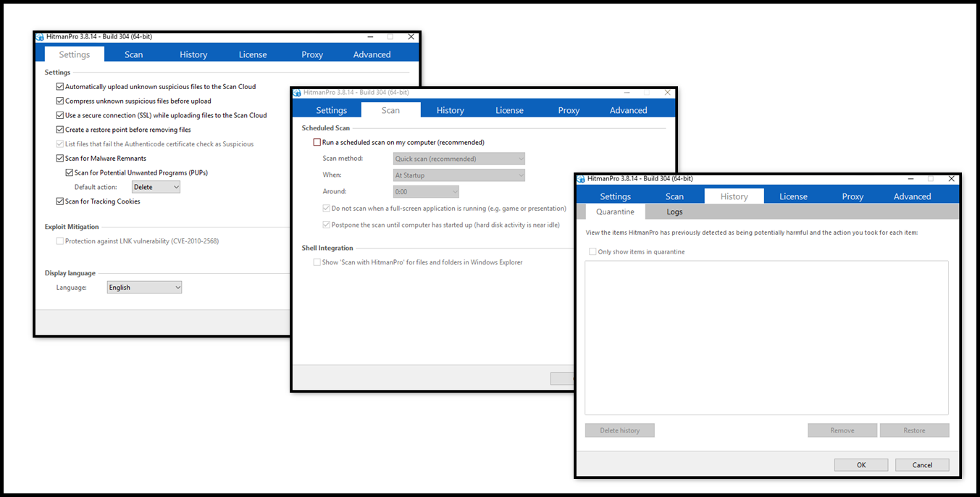Click Cancel in the History window

click(x=922, y=465)
